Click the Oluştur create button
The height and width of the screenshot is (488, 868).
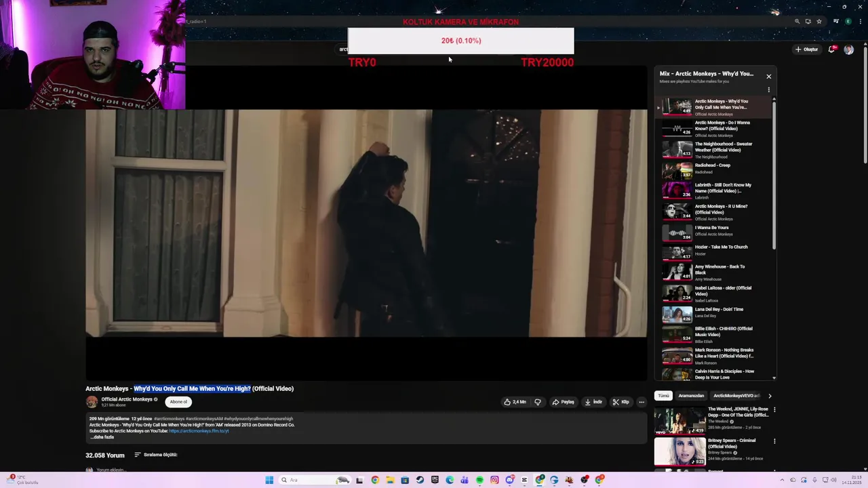(x=807, y=49)
